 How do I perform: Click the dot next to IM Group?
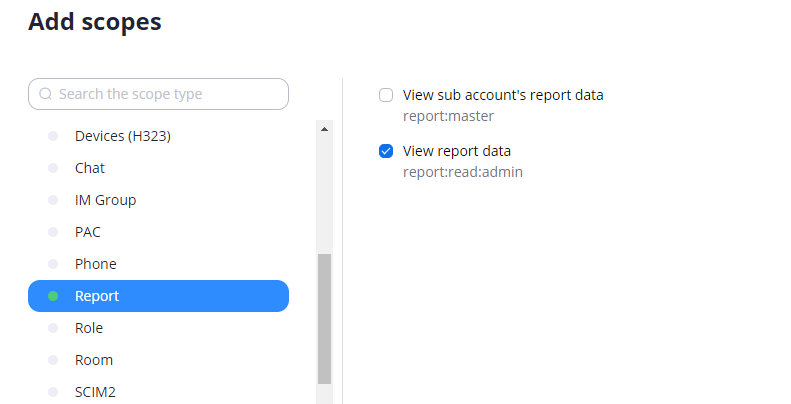click(x=53, y=200)
